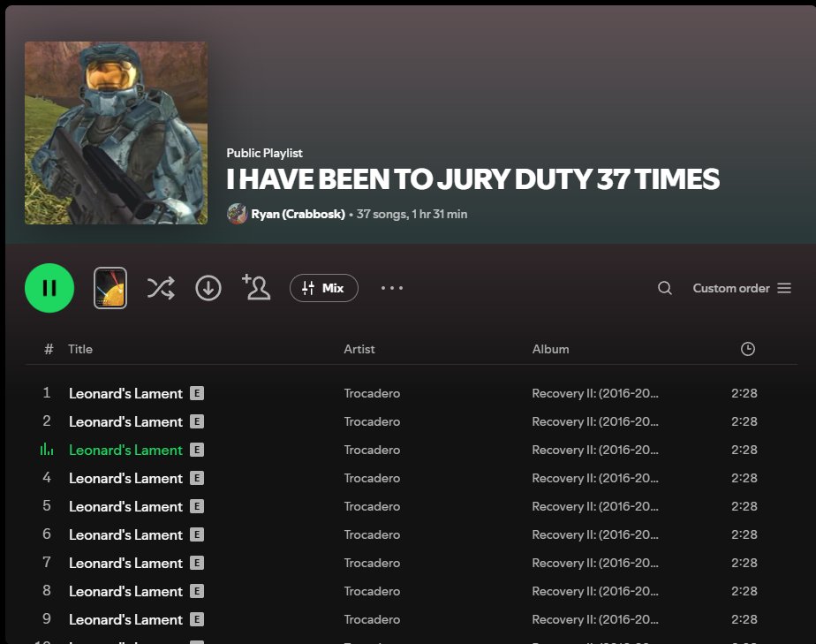Image resolution: width=816 pixels, height=644 pixels.
Task: Click the explicit E badge on track 5
Action: point(197,506)
